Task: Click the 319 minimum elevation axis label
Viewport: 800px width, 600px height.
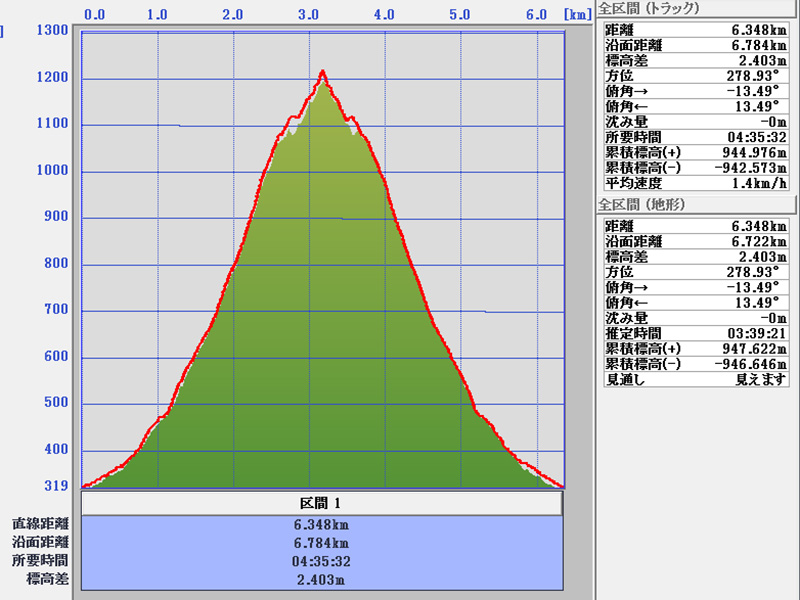Action: pyautogui.click(x=55, y=486)
